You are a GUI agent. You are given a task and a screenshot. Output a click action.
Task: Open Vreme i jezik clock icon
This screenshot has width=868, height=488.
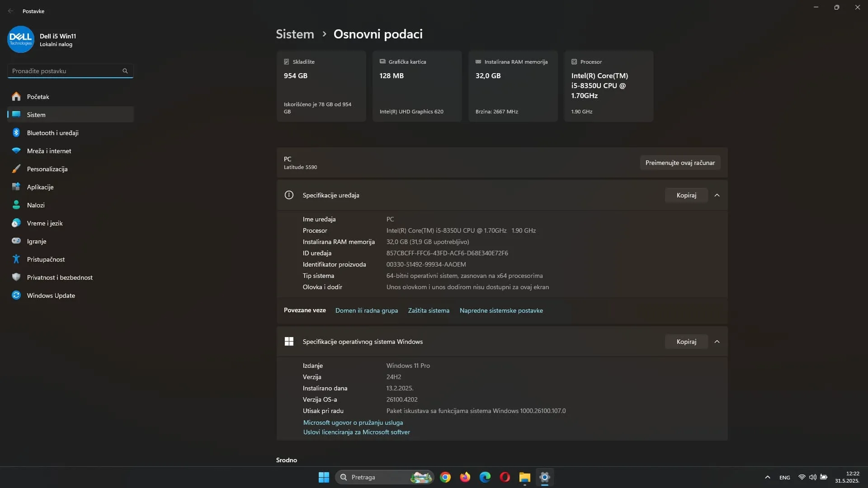[x=16, y=223]
